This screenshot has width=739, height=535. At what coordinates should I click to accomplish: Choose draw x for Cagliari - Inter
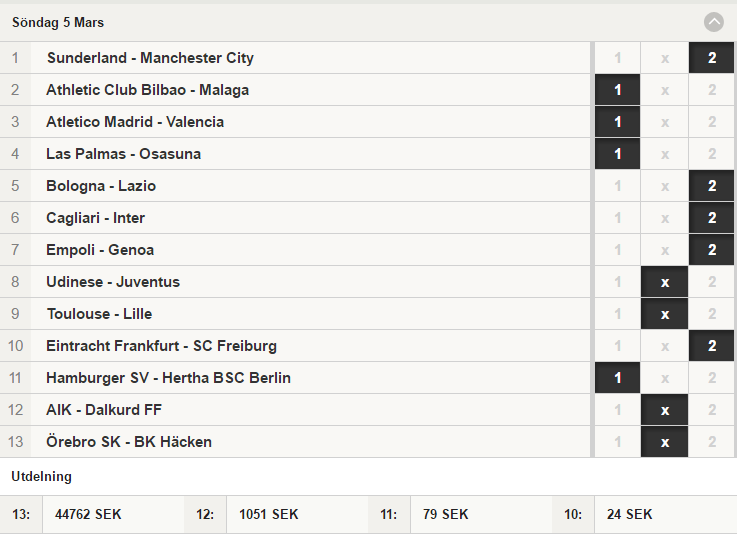[665, 218]
